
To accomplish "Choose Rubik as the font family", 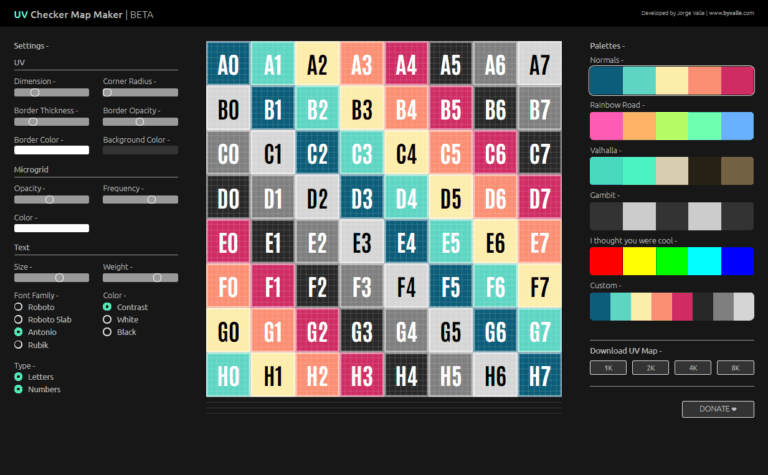I will 19,344.
